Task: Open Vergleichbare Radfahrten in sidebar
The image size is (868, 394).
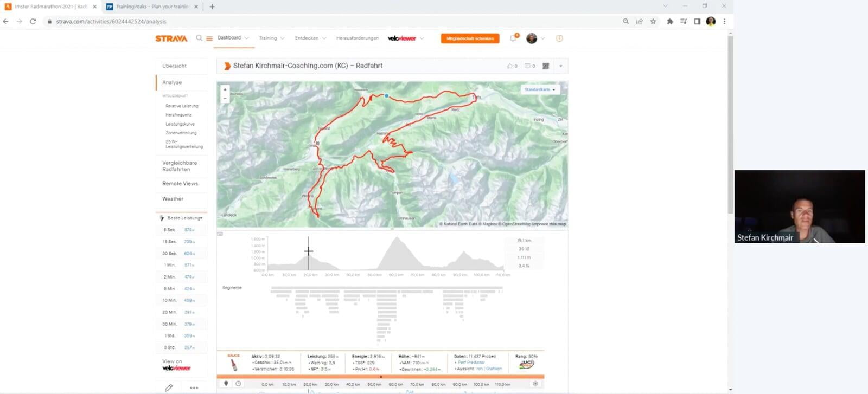Action: (180, 166)
